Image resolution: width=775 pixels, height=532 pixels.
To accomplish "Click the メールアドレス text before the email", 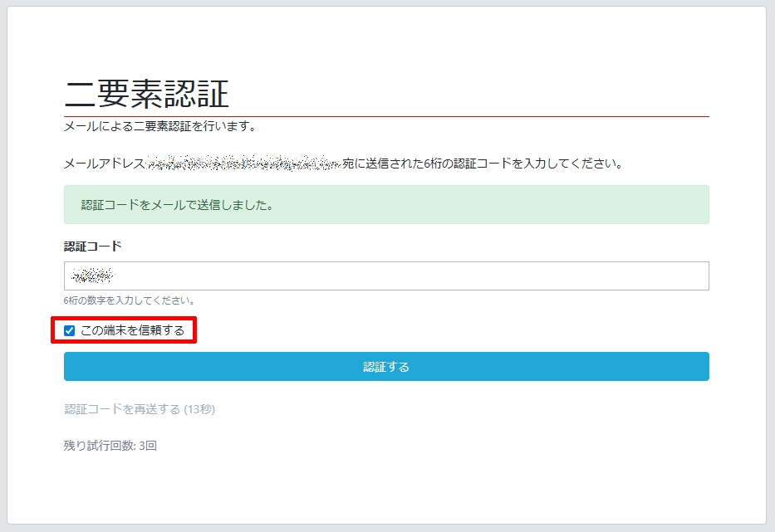I will pos(105,164).
